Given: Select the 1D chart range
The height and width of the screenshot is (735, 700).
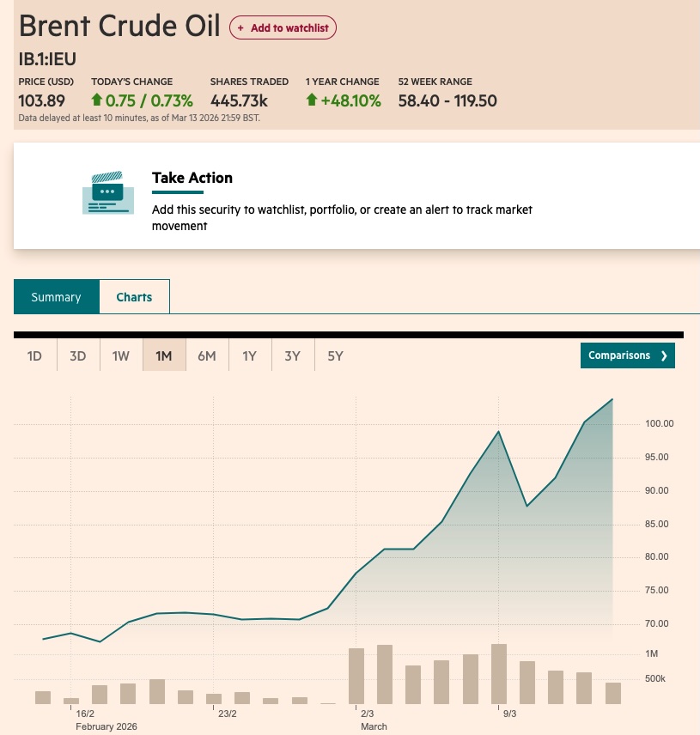Looking at the screenshot, I should 35,355.
